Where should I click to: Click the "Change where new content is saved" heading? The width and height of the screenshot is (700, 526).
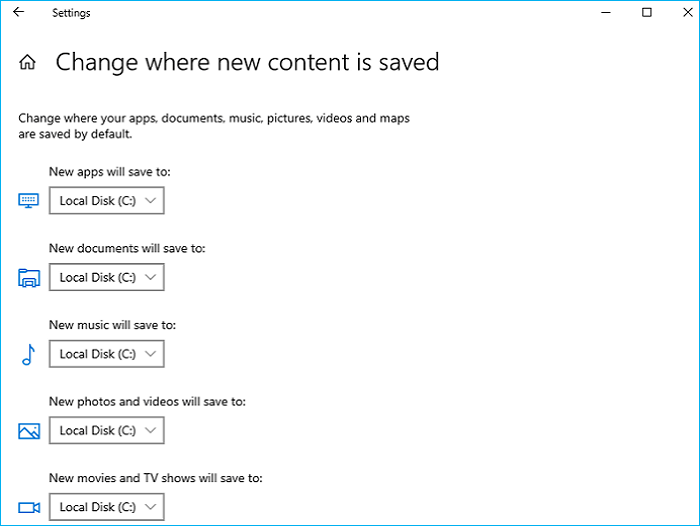coord(247,62)
